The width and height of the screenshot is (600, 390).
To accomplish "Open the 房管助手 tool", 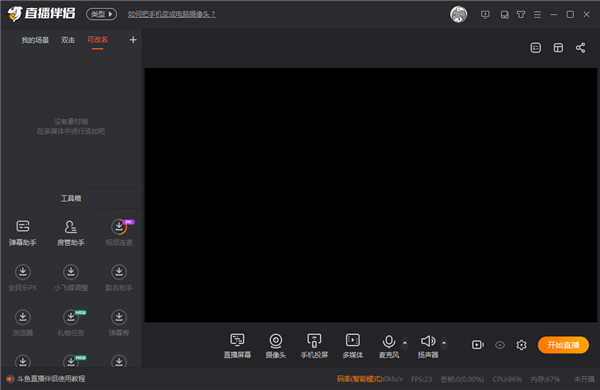I will click(71, 233).
